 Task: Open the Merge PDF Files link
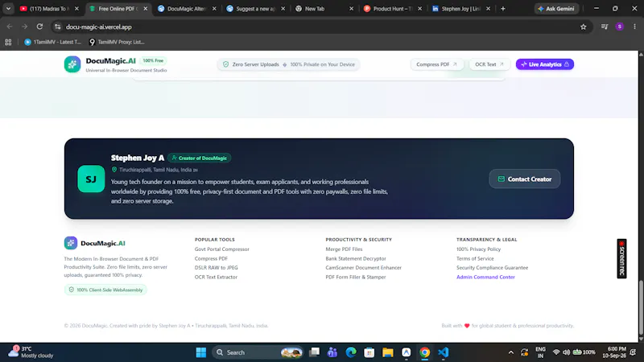click(x=345, y=249)
